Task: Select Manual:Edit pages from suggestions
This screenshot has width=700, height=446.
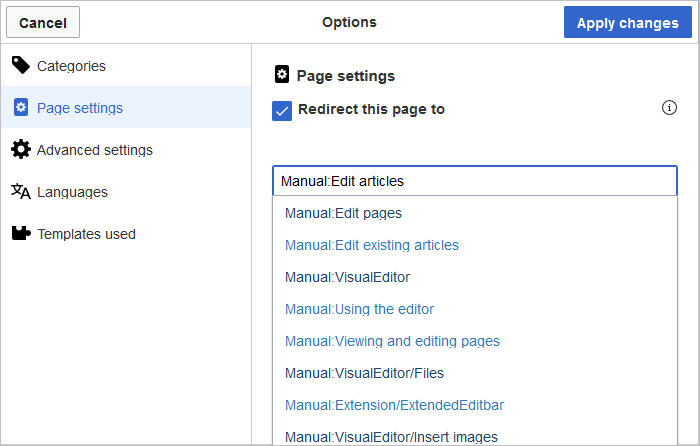Action: click(x=343, y=213)
